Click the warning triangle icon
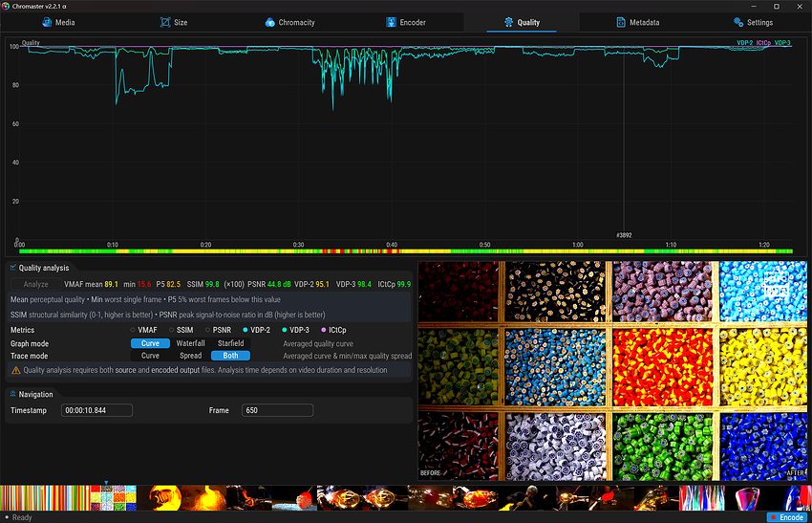The image size is (812, 523). (x=16, y=370)
